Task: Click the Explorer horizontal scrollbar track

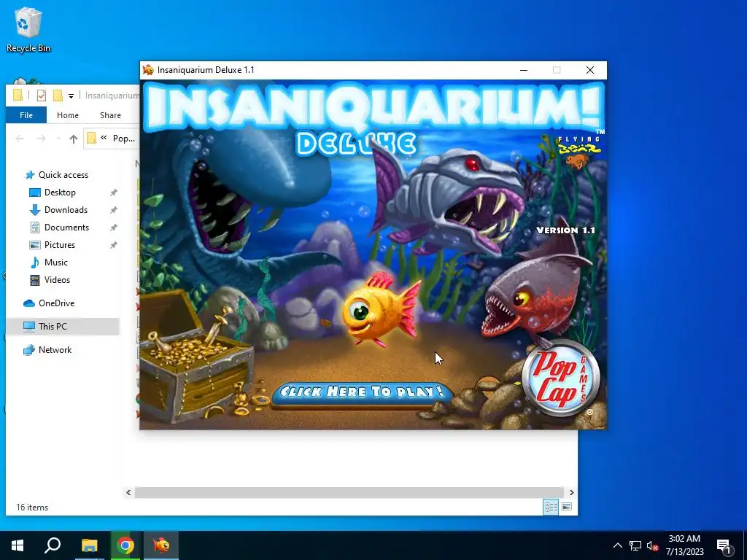Action: [349, 492]
